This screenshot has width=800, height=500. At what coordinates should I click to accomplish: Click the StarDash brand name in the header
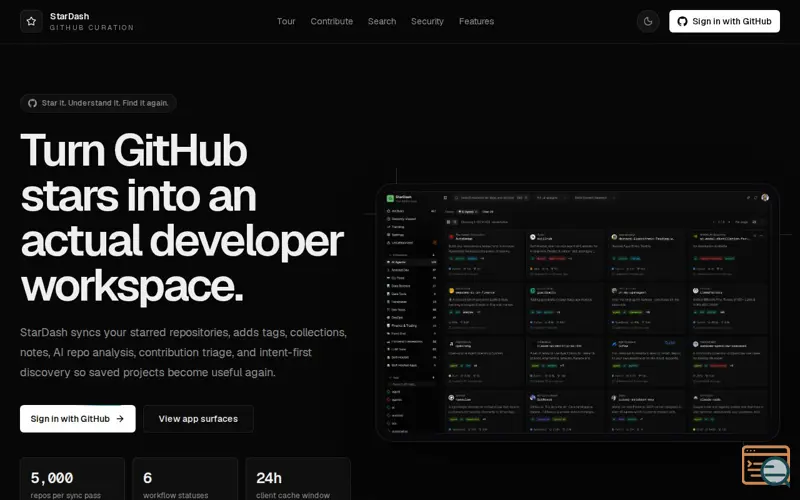pyautogui.click(x=69, y=16)
